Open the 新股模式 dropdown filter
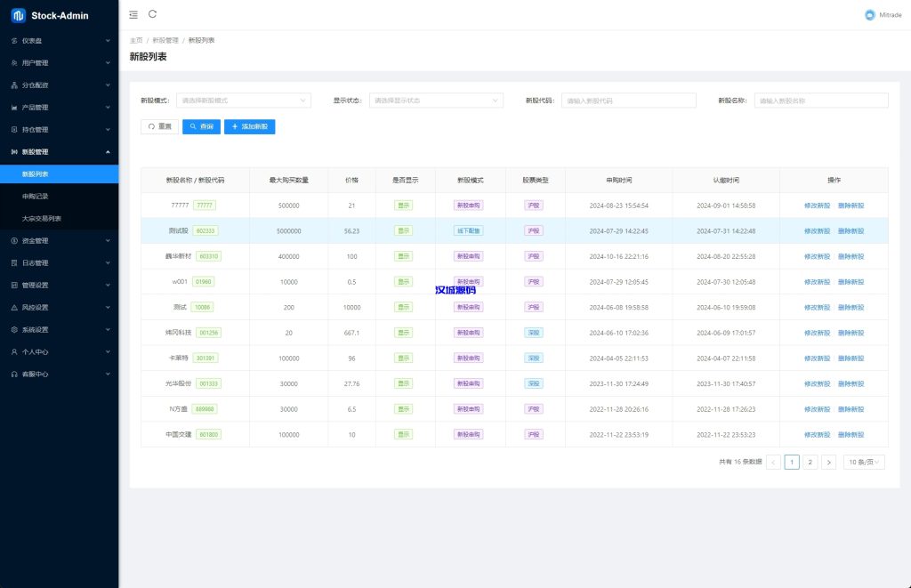 244,101
